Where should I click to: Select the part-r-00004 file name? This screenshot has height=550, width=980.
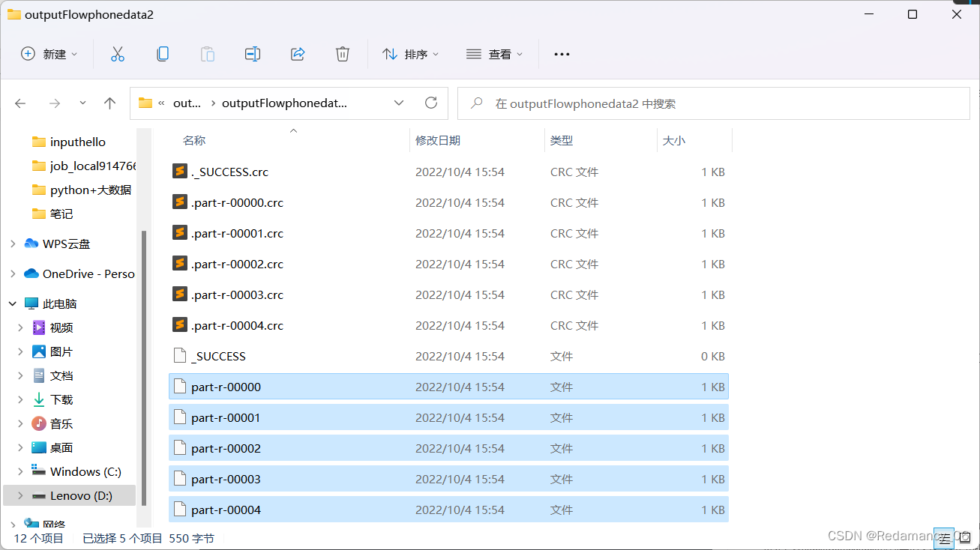click(226, 510)
